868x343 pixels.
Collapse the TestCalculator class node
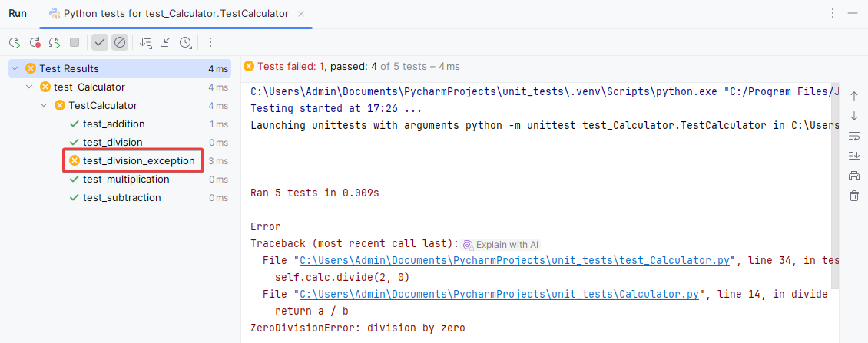click(x=44, y=106)
